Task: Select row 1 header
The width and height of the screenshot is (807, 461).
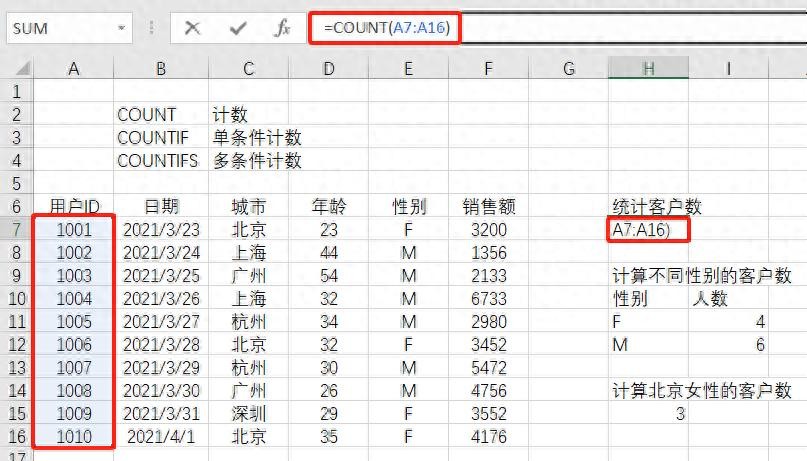Action: [16, 91]
